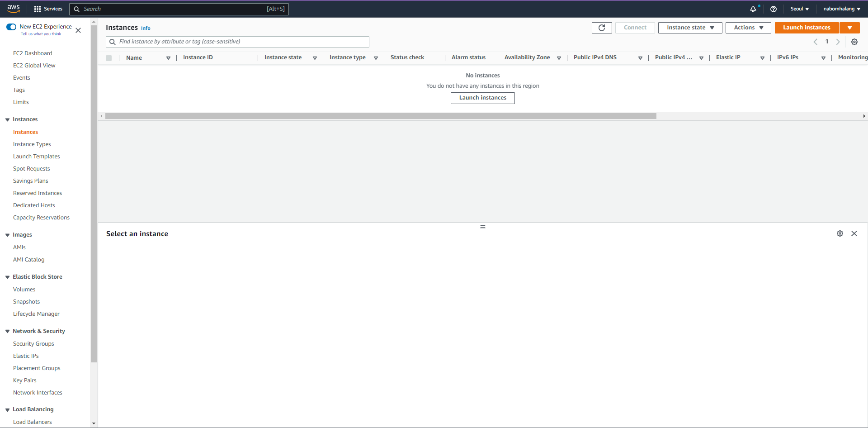Focus the top AWS search bar
The width and height of the screenshot is (868, 428).
pyautogui.click(x=179, y=9)
